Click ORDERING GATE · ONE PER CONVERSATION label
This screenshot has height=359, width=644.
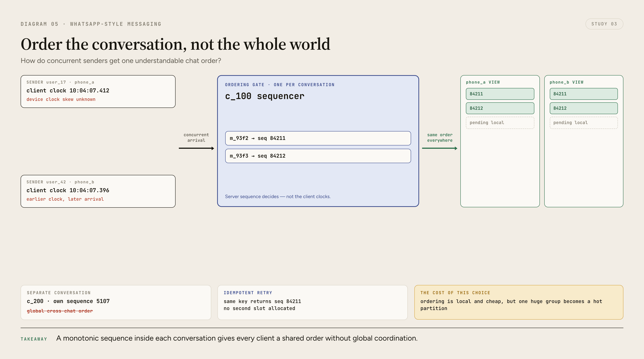tap(279, 85)
